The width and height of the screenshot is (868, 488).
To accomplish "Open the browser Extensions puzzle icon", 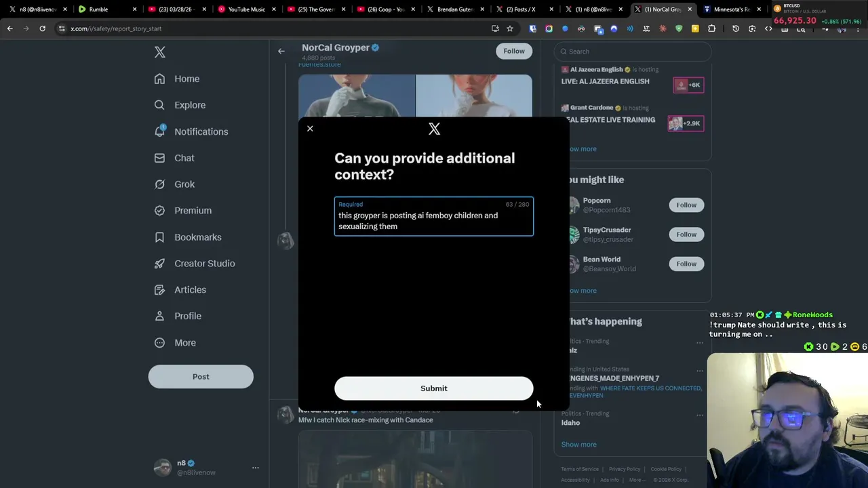I will coord(711,28).
